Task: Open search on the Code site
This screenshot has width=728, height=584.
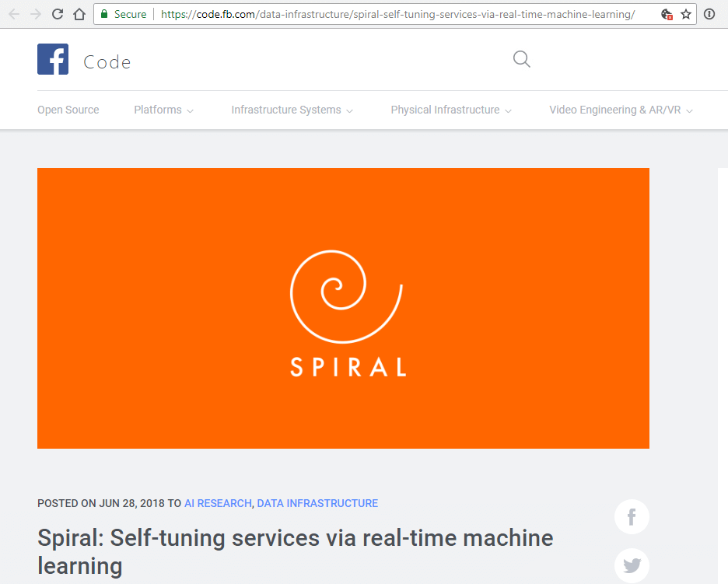Action: 520,59
